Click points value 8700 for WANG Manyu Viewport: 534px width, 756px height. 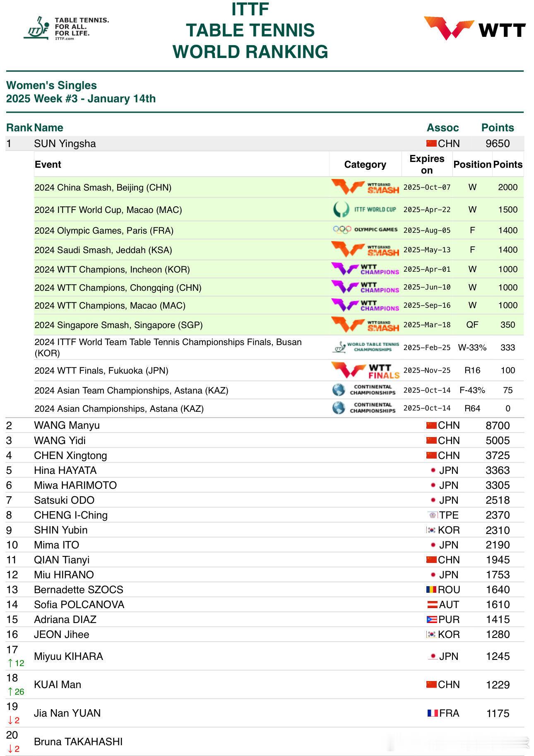[x=498, y=425]
